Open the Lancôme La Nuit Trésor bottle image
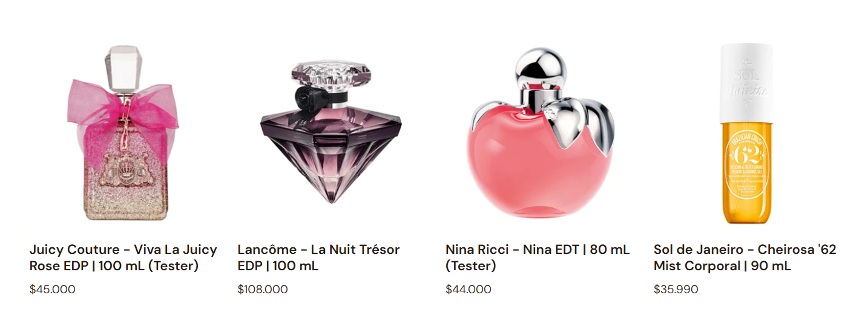 331,133
